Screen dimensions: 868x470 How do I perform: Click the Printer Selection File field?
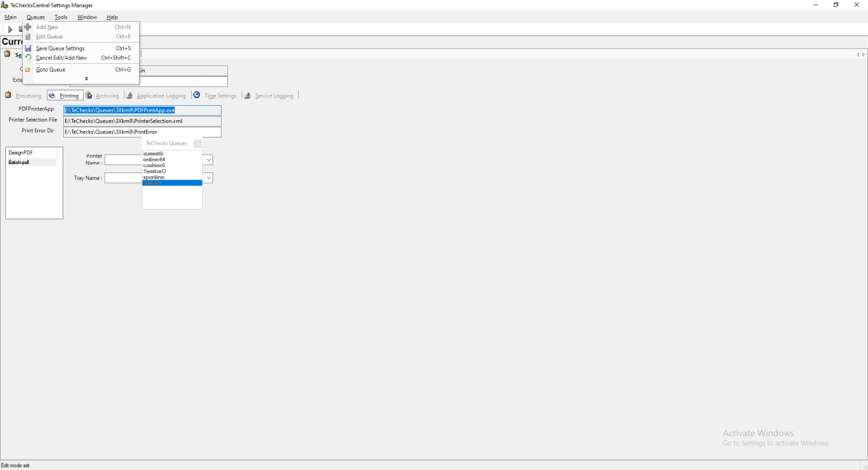[x=142, y=121]
